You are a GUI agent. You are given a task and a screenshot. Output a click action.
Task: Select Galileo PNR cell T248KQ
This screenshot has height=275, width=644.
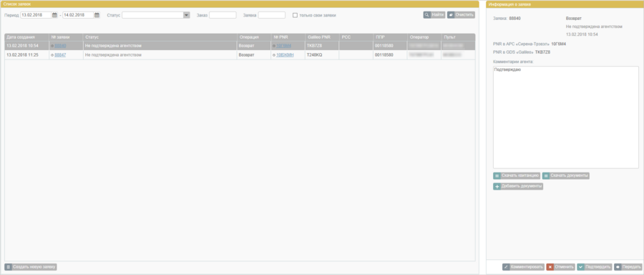click(x=322, y=55)
